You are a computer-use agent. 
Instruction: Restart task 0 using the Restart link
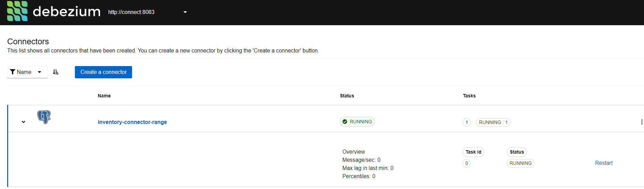(603, 163)
